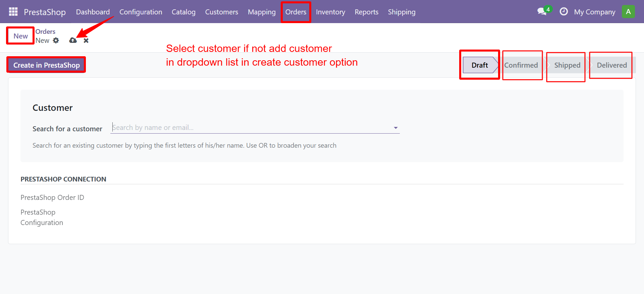Click the Customer section heading
This screenshot has height=294, width=644.
[x=52, y=108]
